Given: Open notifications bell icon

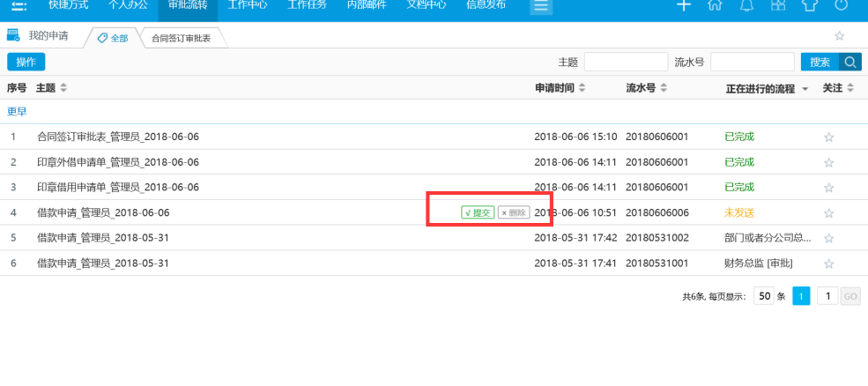Looking at the screenshot, I should (746, 5).
